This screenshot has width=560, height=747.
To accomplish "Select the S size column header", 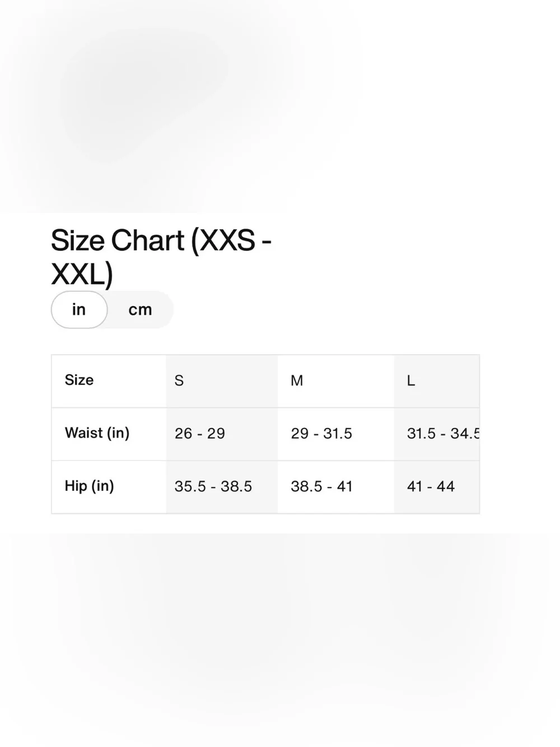I will point(179,381).
